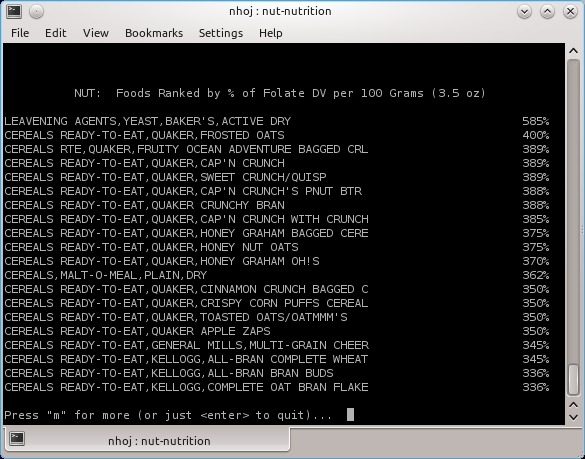Open the Bookmarks menu

point(154,33)
